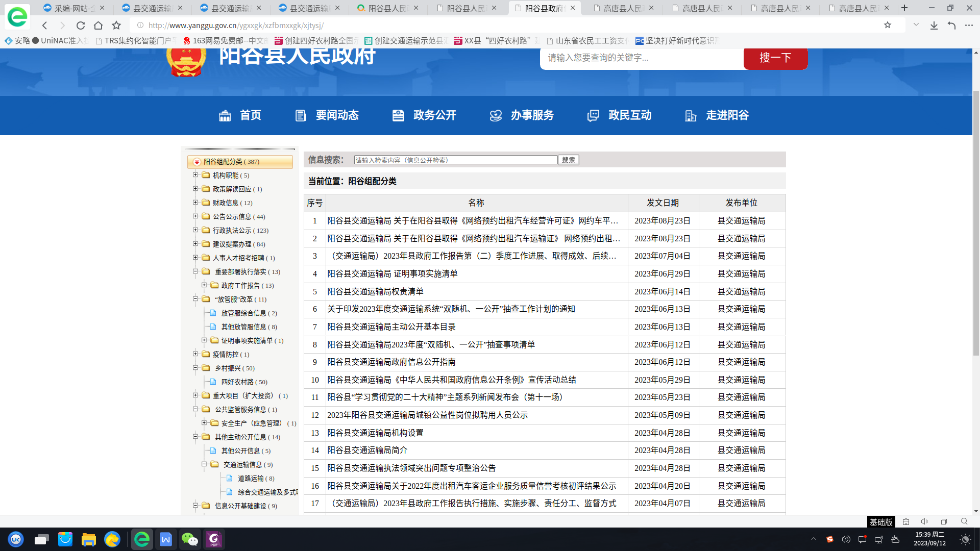This screenshot has width=980, height=551.
Task: Open 阳谷县交通运输局政府信息公开指南 article
Action: pyautogui.click(x=391, y=362)
